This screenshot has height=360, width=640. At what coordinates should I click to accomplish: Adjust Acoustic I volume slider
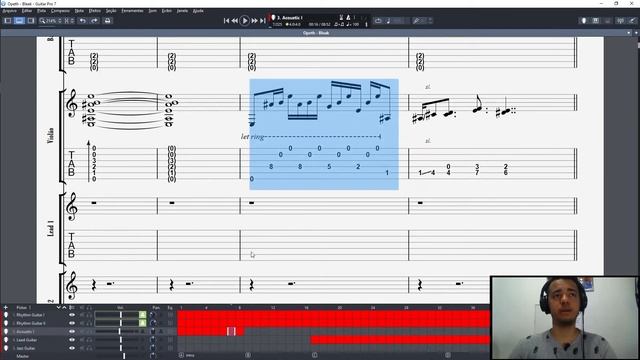point(120,331)
